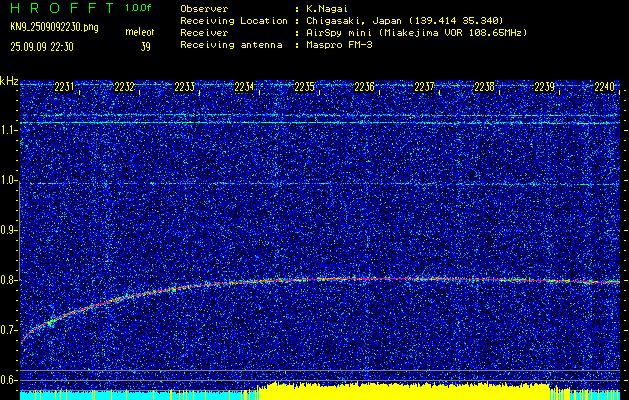Click the Maspro FM-3 antenna value
This screenshot has width=629, height=400.
[338, 45]
